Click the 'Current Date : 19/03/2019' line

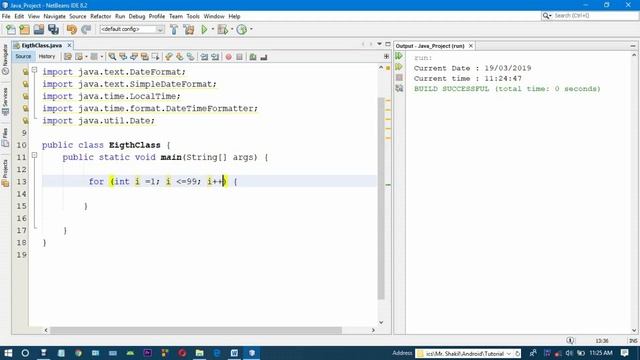(472, 68)
